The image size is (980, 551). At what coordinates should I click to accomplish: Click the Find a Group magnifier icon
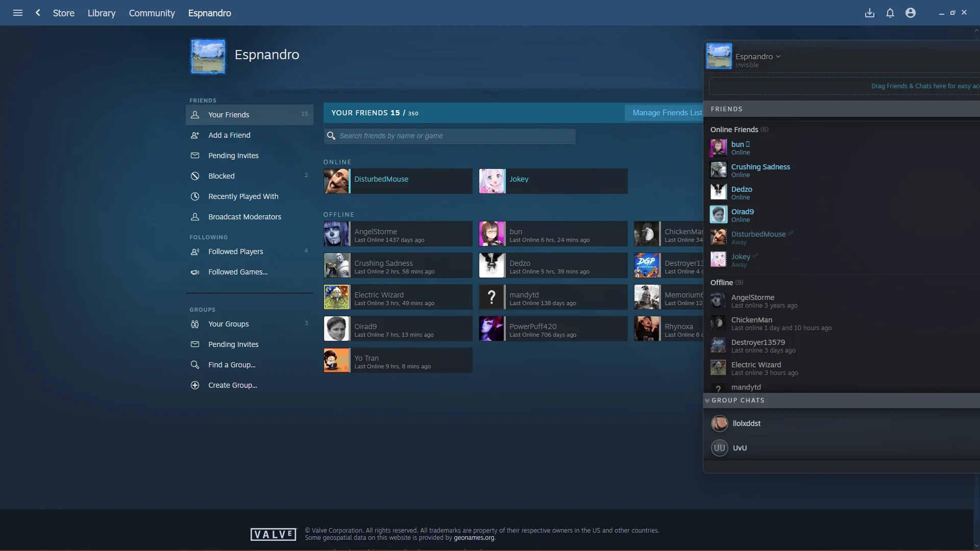195,365
